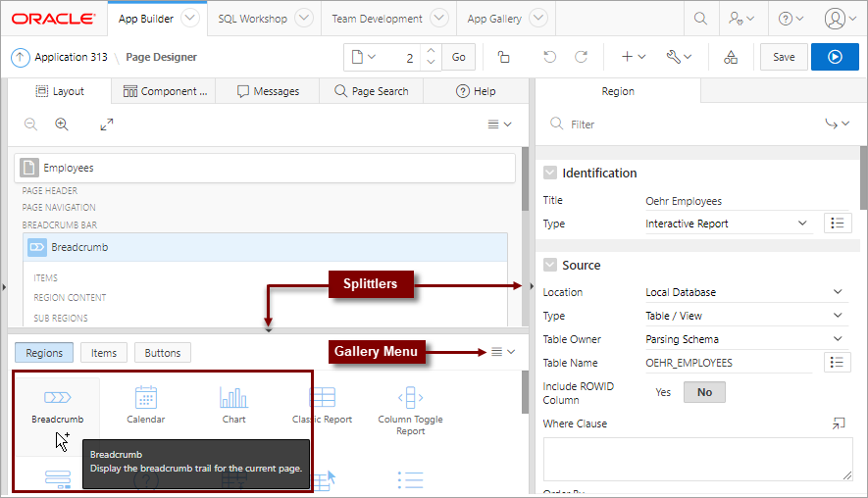This screenshot has width=868, height=498.
Task: Open the Utilities wrench menu
Action: coord(679,57)
